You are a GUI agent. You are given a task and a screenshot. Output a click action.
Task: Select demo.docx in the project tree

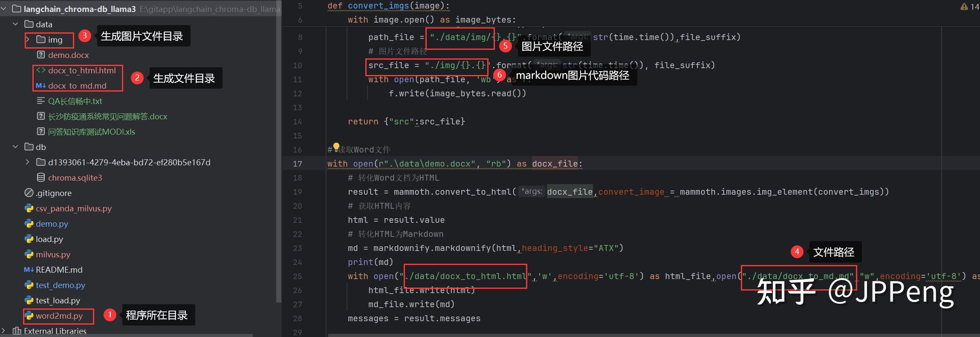pos(69,55)
